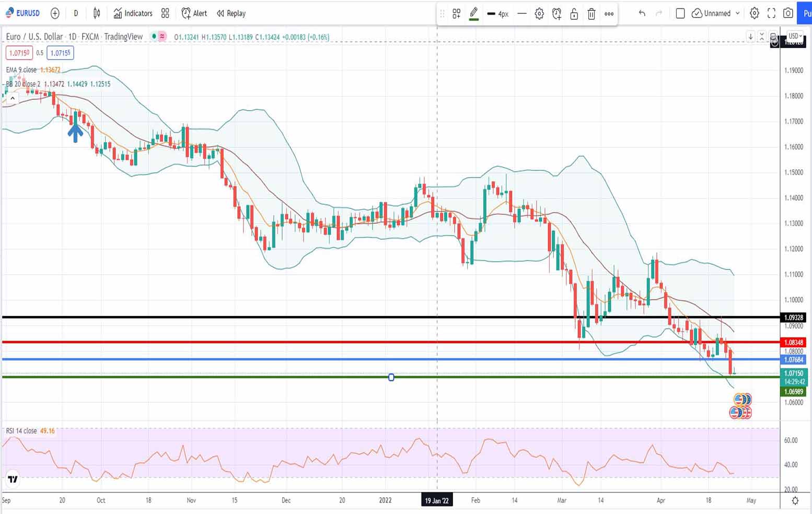
Task: Enter fullscreen mode
Action: tap(771, 13)
